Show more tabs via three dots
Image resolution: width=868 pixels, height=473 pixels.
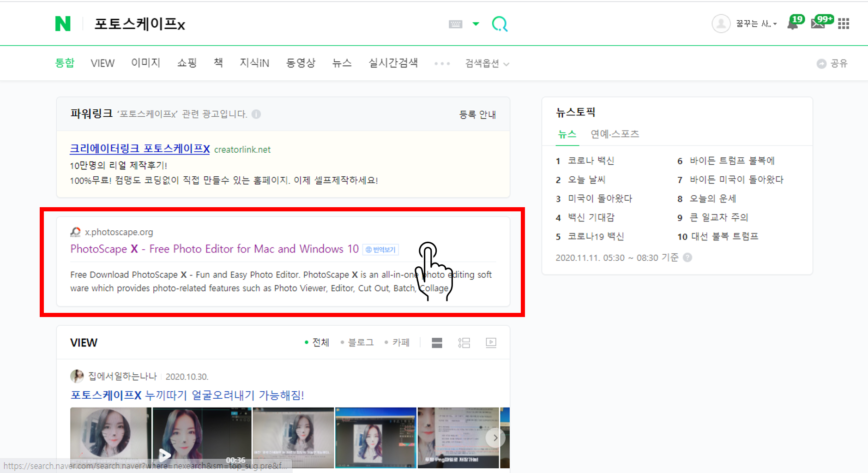(442, 64)
